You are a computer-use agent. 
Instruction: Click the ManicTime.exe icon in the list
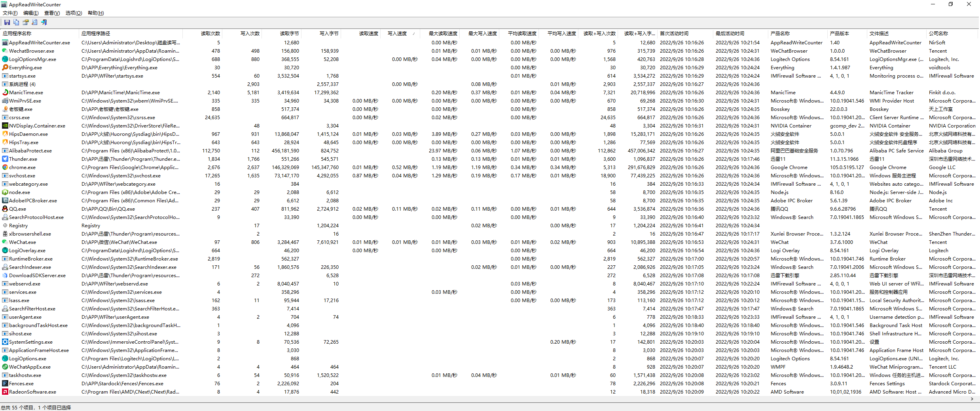[5, 93]
